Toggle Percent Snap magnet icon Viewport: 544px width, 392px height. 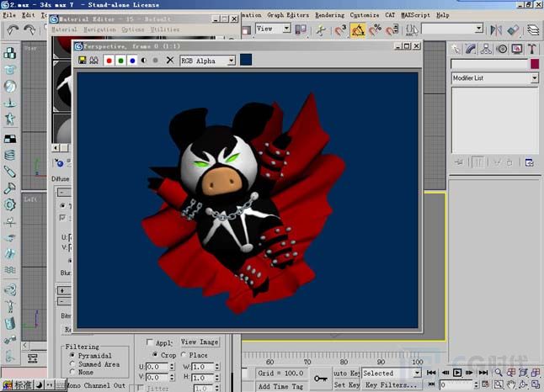(375, 30)
